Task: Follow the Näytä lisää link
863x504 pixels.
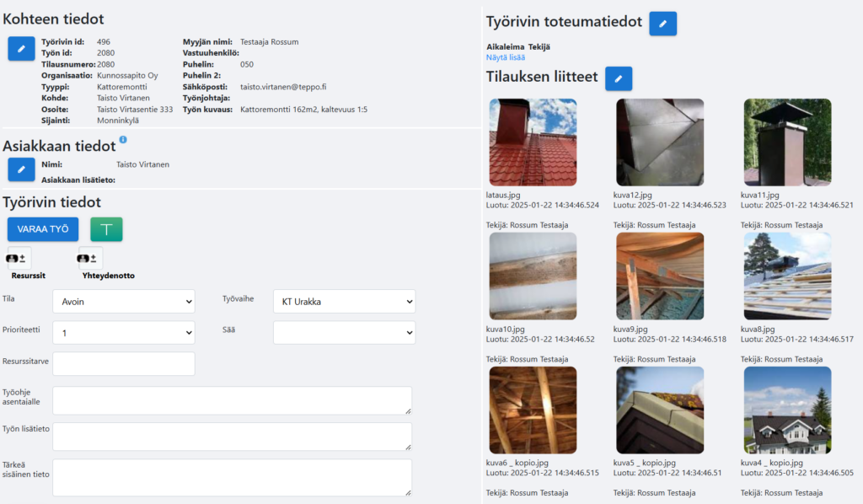Action: (506, 57)
